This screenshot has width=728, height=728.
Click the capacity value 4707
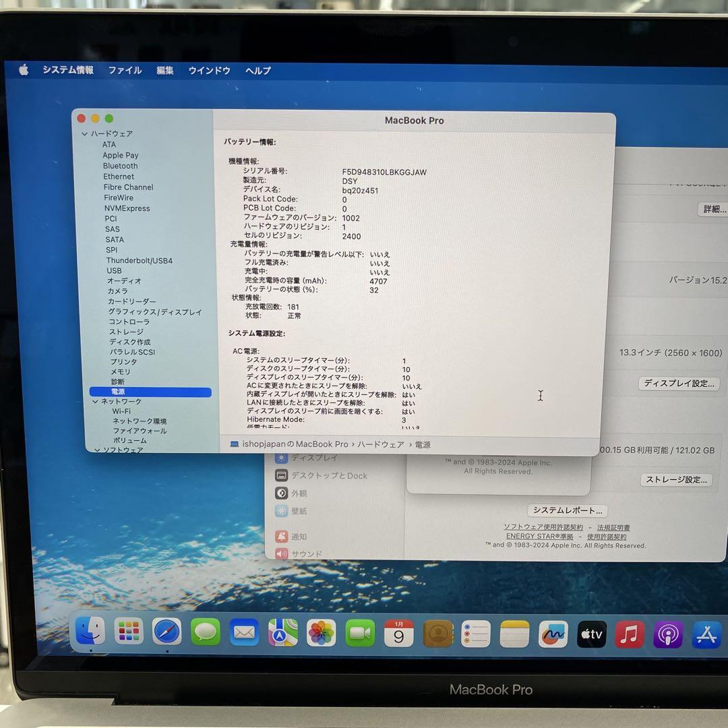(378, 281)
